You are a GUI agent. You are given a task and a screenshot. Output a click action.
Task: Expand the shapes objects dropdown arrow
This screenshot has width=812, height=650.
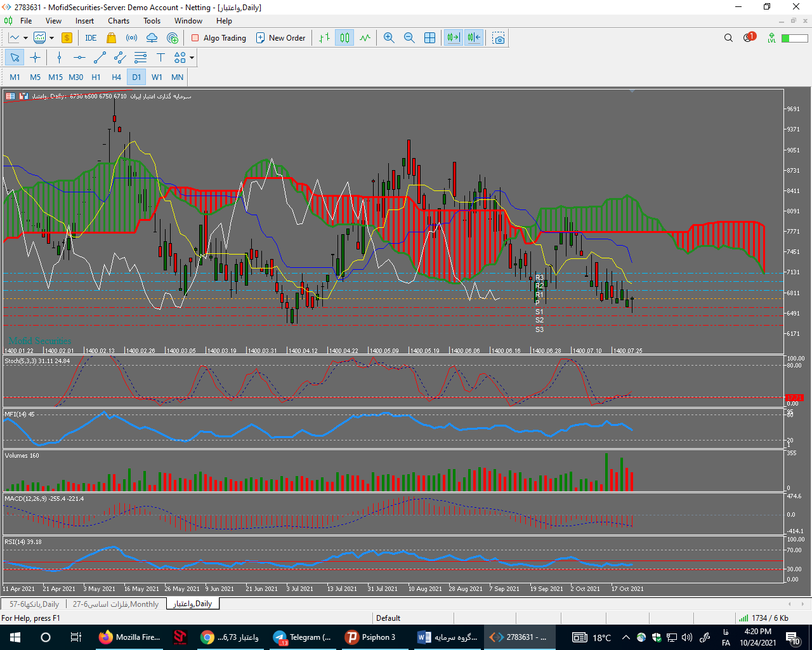(192, 58)
